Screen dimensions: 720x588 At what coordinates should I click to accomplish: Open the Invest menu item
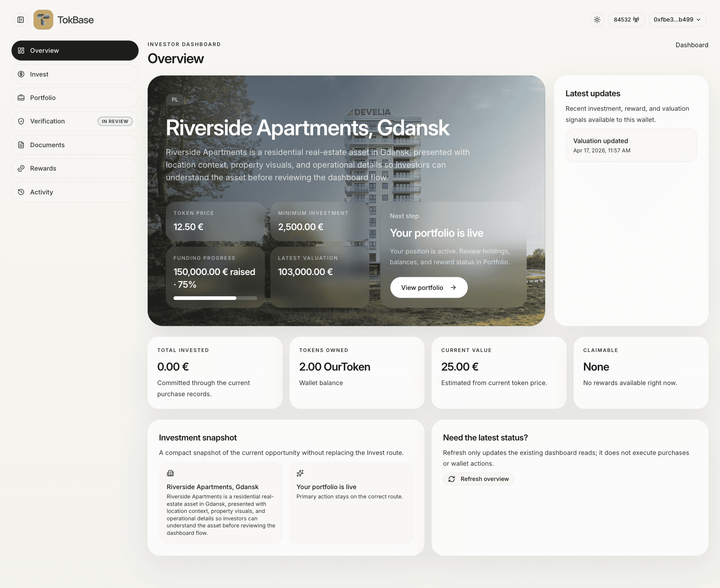pyautogui.click(x=75, y=74)
